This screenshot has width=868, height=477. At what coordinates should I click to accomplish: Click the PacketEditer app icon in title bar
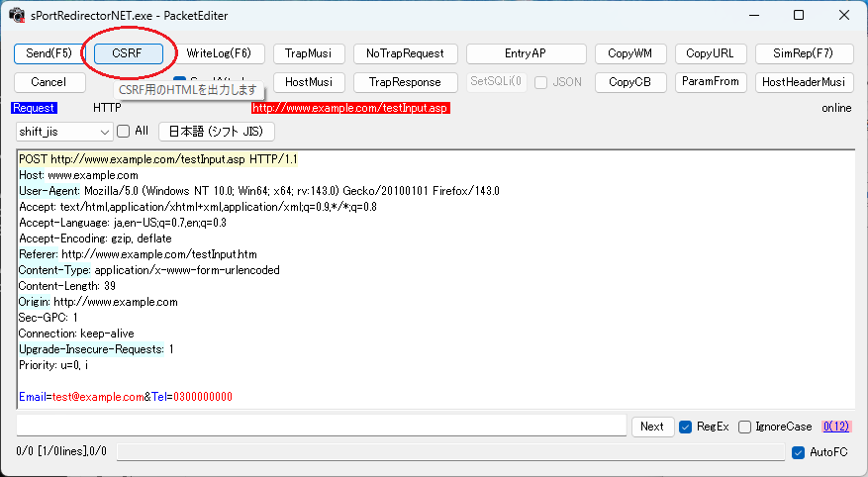click(17, 15)
